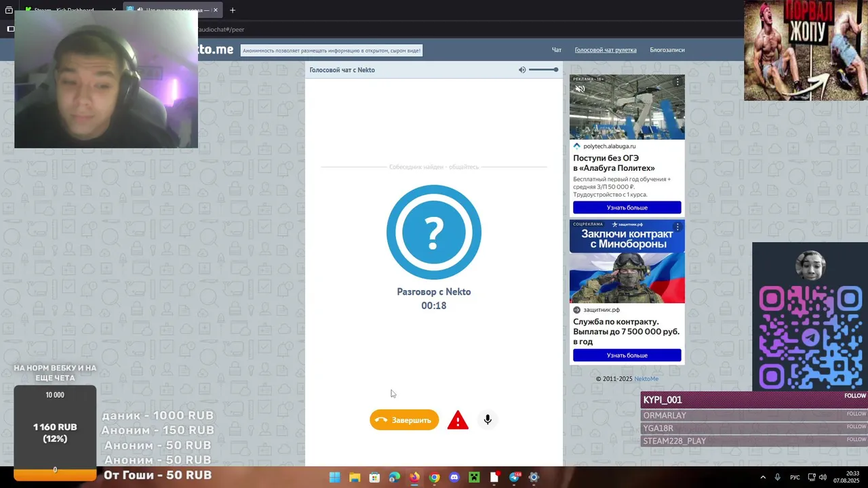Open the Windows Start menu
Viewport: 868px width, 488px height.
[x=334, y=477]
